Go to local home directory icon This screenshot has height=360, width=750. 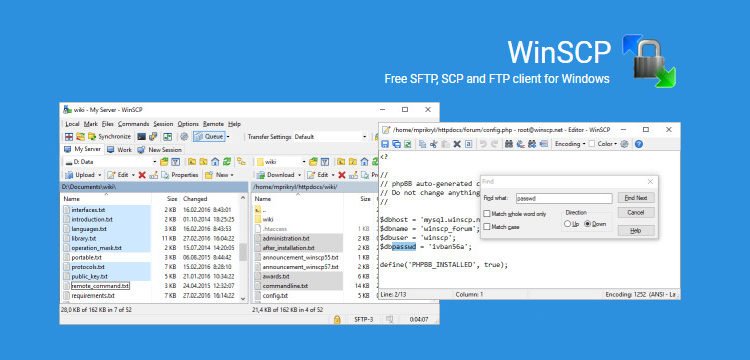215,162
